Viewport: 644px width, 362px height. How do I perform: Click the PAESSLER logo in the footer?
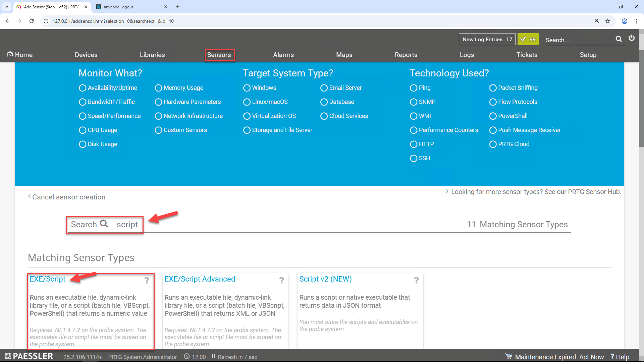29,356
